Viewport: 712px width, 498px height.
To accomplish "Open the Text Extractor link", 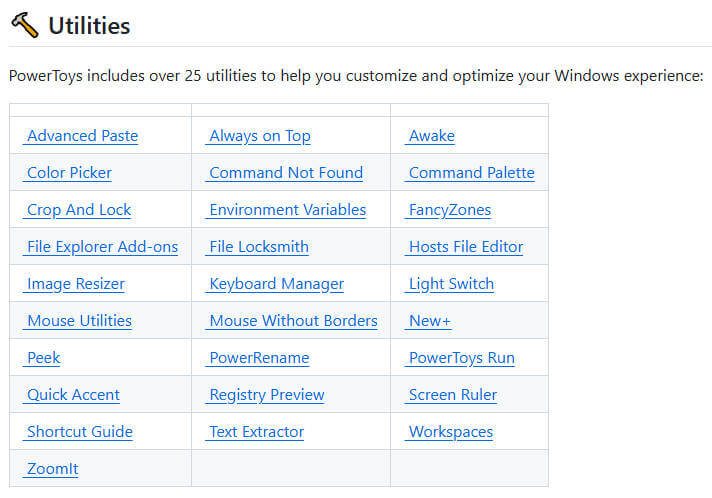I will pos(255,432).
